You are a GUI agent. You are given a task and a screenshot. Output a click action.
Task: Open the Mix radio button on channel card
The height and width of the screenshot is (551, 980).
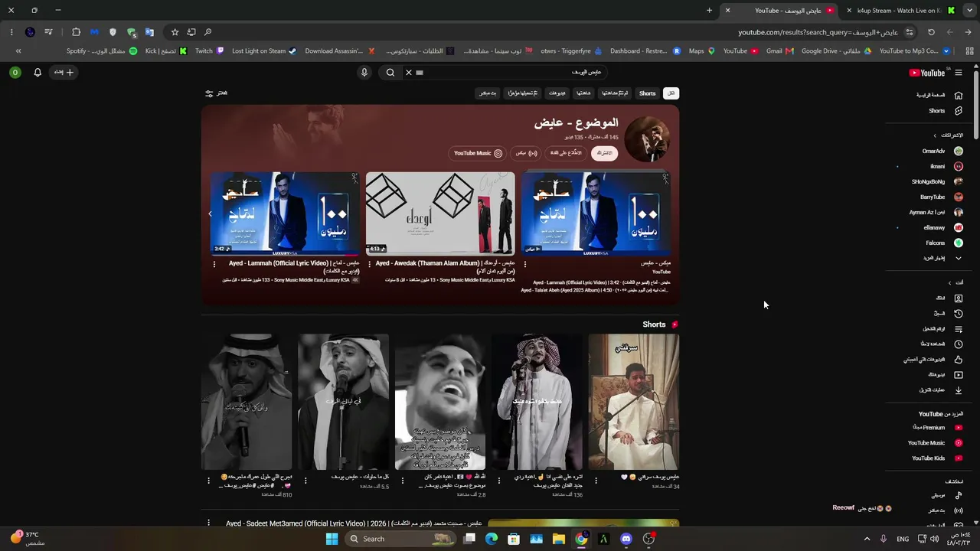coord(525,153)
